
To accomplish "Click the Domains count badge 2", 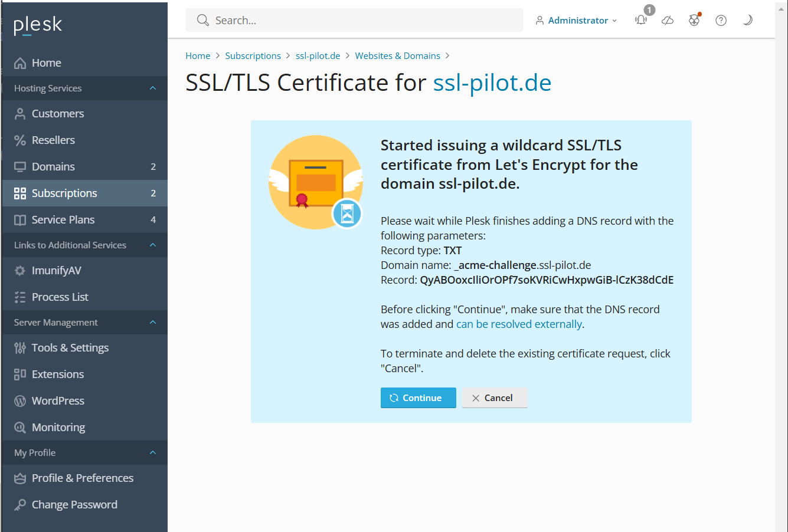I will click(x=153, y=167).
